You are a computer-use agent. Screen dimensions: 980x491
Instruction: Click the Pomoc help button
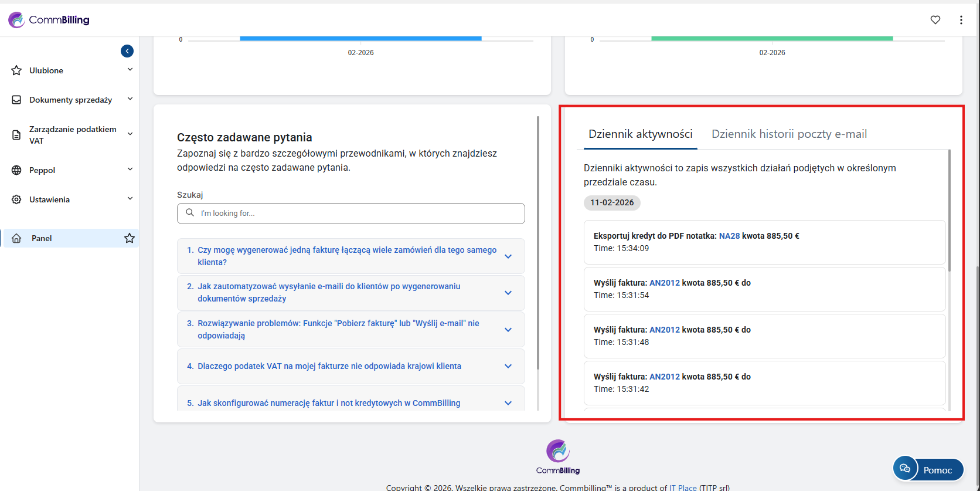(937, 470)
